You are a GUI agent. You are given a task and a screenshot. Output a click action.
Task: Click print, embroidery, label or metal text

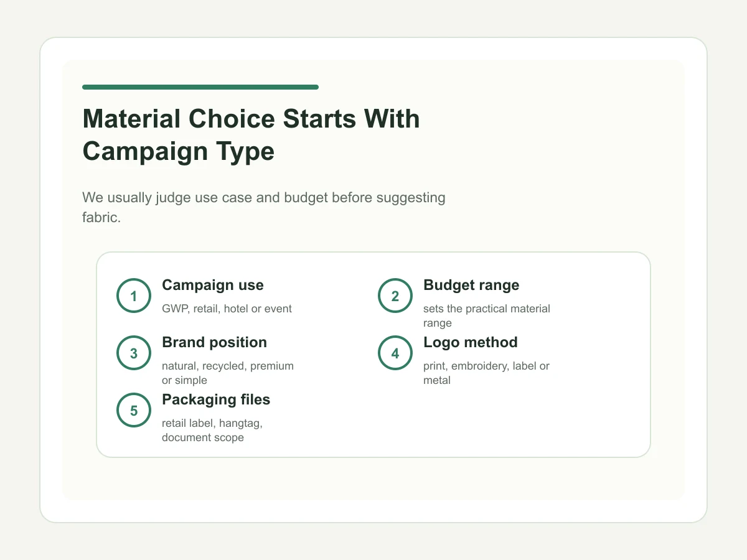click(486, 373)
